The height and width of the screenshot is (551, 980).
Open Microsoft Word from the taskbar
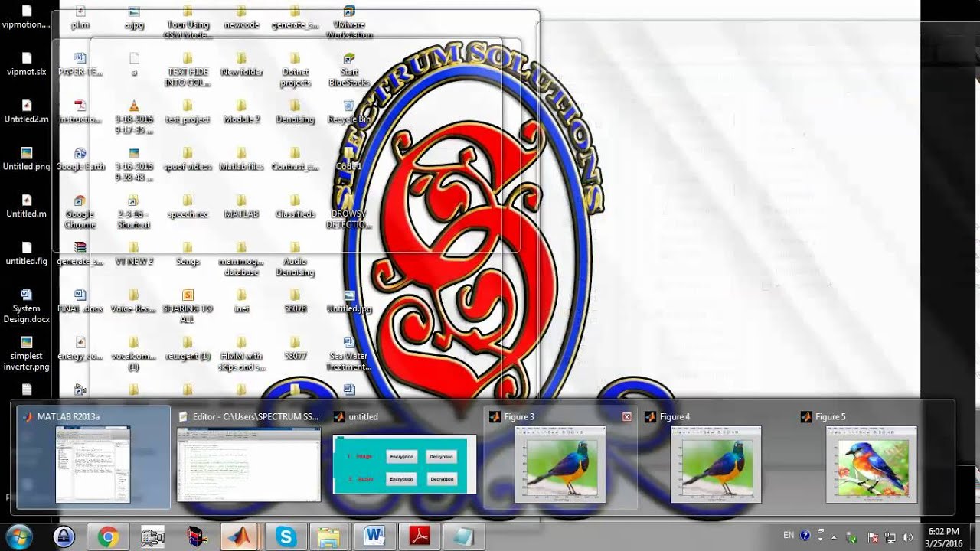(x=374, y=537)
